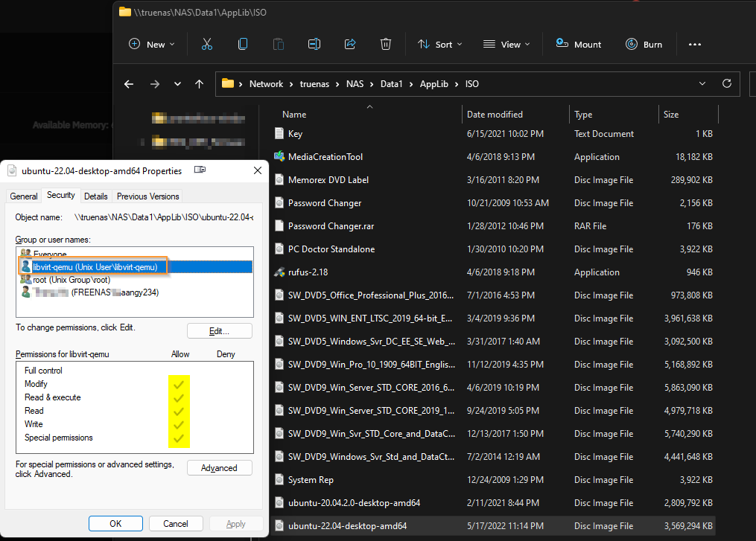Image resolution: width=756 pixels, height=541 pixels.
Task: Click the folder icon in address bar
Action: coord(228,83)
